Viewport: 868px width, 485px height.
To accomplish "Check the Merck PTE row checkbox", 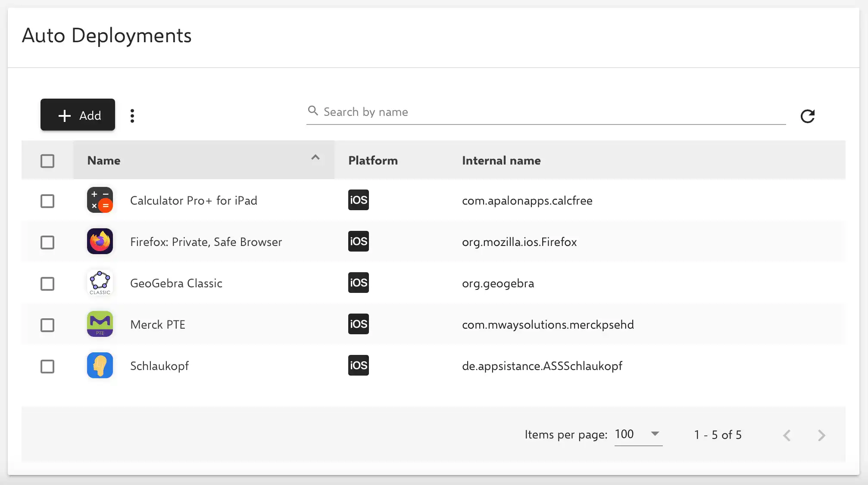I will pyautogui.click(x=47, y=325).
